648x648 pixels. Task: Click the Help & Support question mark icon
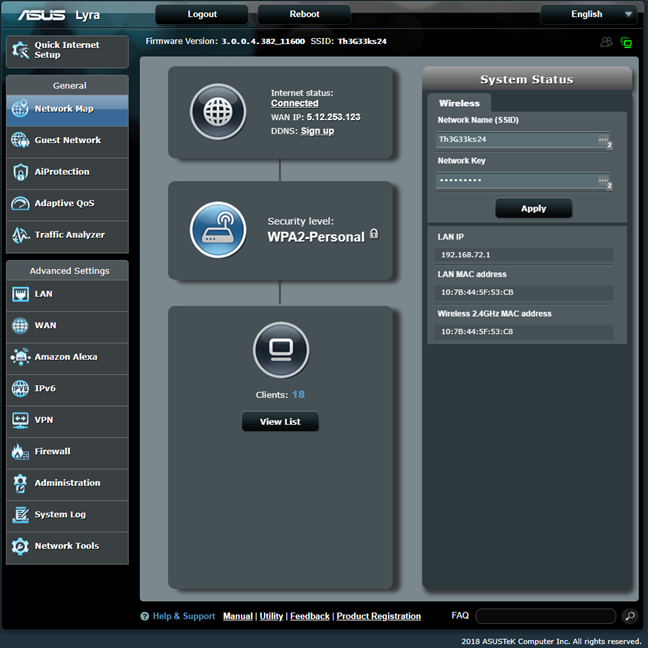pos(144,616)
